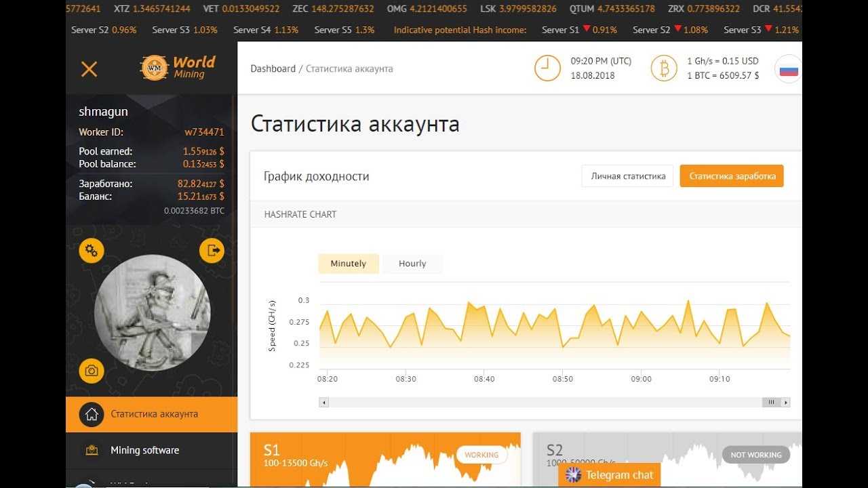Viewport: 868px width, 488px height.
Task: Select the Hourly chart tab
Action: tap(412, 264)
